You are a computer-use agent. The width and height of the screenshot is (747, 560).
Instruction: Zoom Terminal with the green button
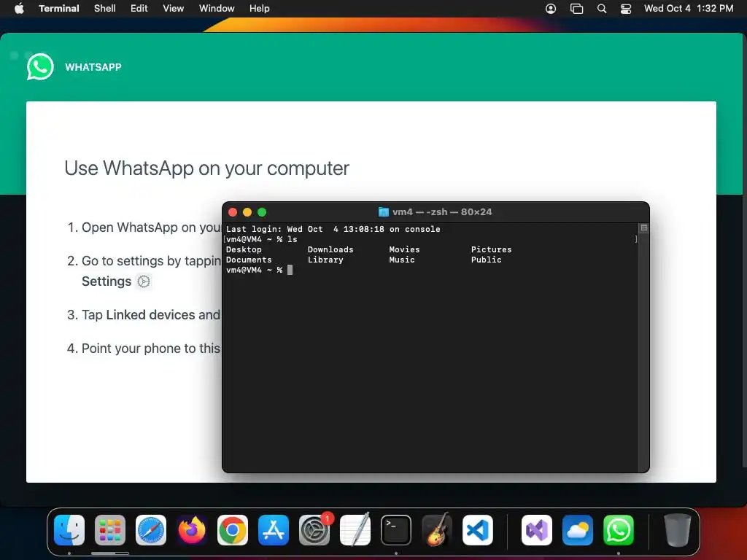pyautogui.click(x=262, y=212)
